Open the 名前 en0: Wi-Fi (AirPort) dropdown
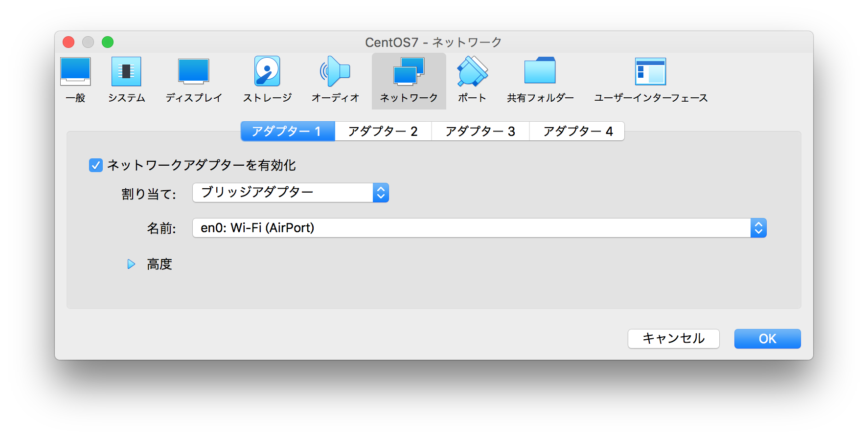 [x=480, y=228]
